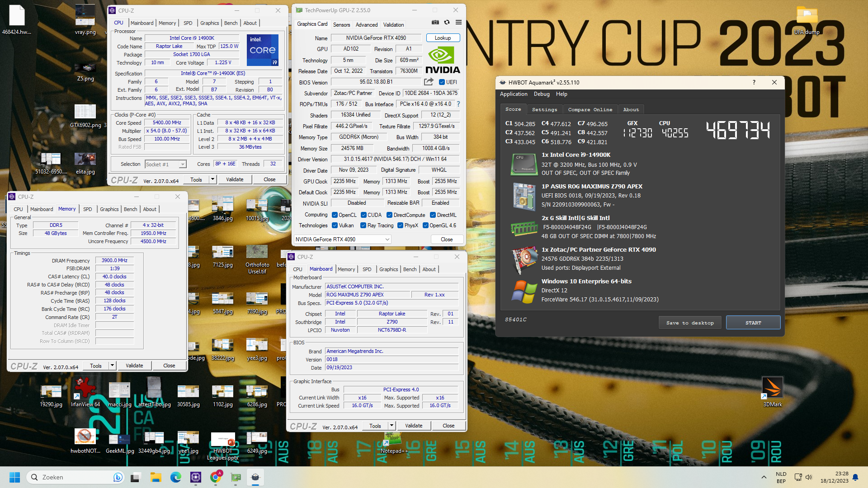Click GPU-Z refresh icon
Image resolution: width=868 pixels, height=488 pixels.
point(447,22)
